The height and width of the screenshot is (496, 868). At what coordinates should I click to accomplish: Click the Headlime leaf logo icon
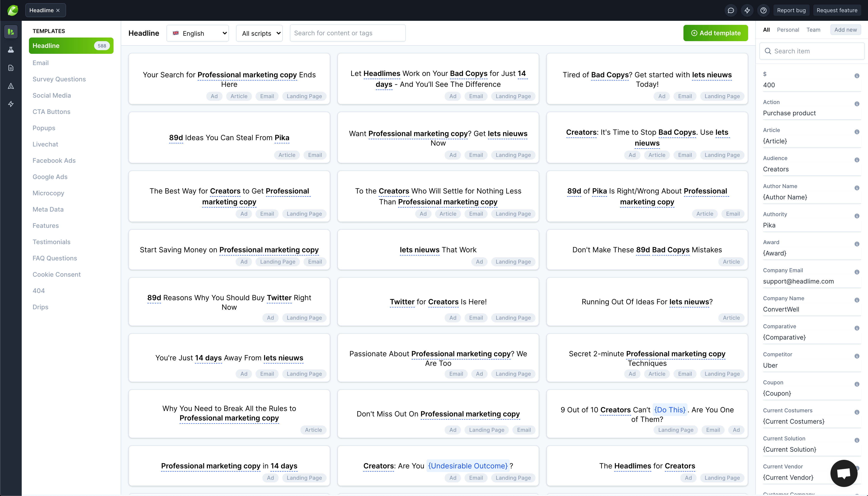point(12,10)
